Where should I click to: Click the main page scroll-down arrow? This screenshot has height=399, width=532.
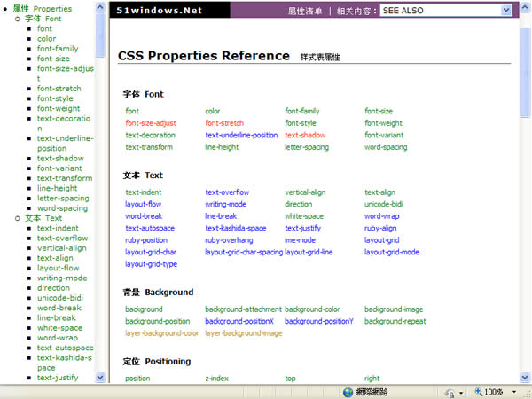pyautogui.click(x=525, y=377)
